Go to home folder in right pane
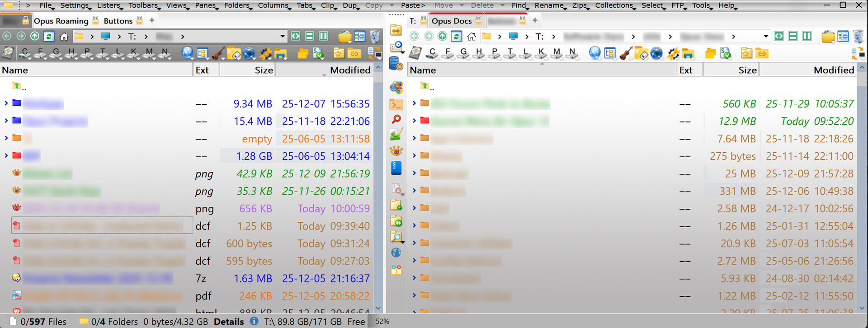The width and height of the screenshot is (868, 328). tap(472, 36)
